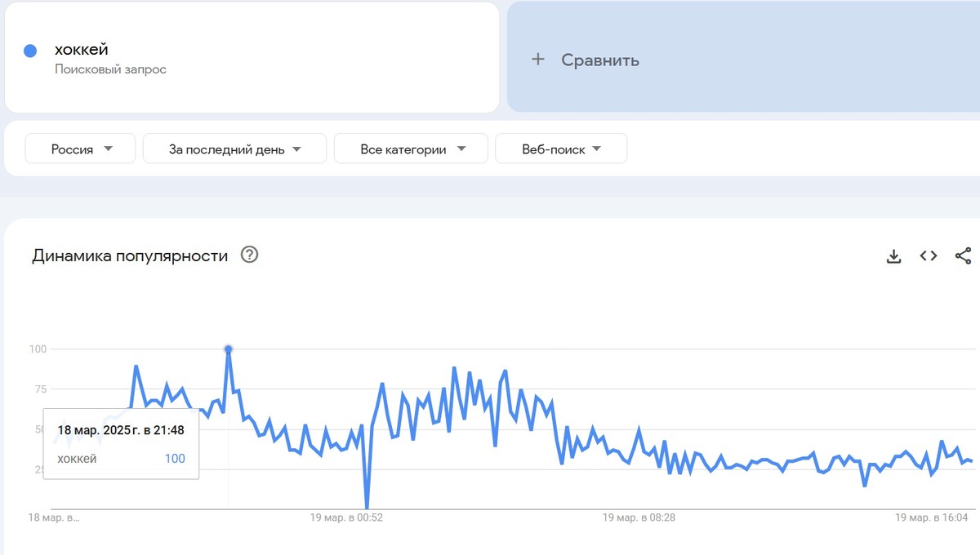Open the За последний день time filter
Viewport: 980px width, 555px height.
234,149
